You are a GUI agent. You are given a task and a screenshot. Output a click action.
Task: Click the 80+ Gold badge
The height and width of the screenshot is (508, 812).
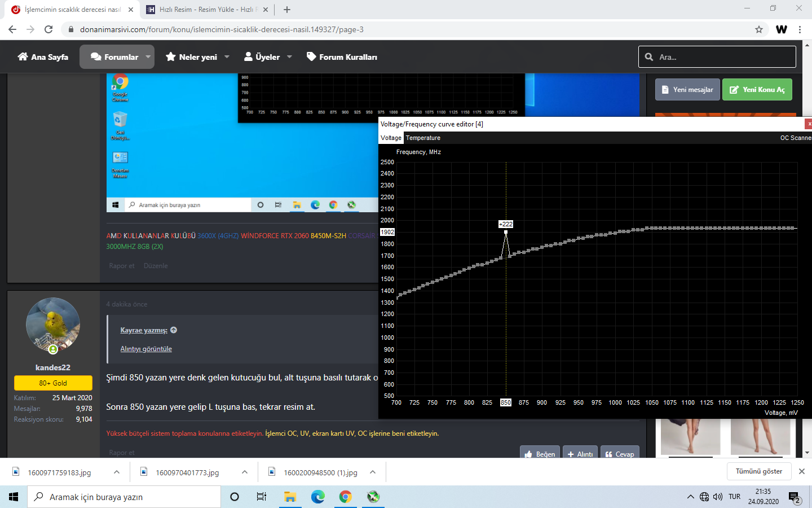[x=53, y=383]
